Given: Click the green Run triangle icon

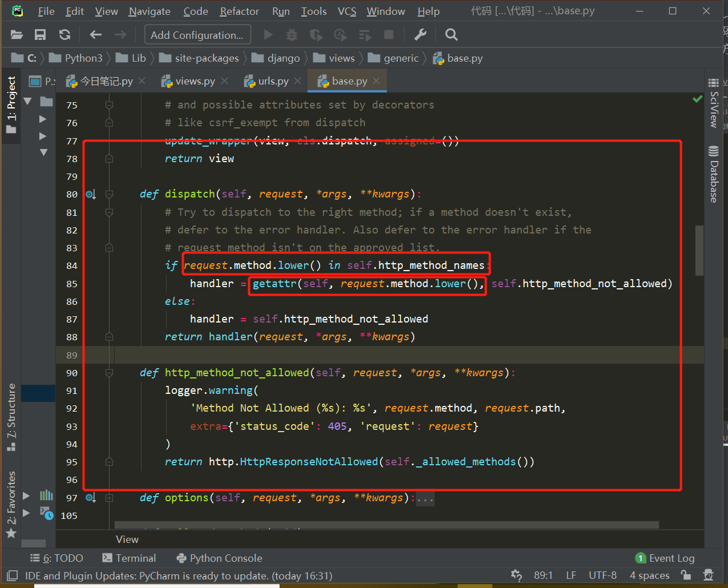Looking at the screenshot, I should point(268,35).
